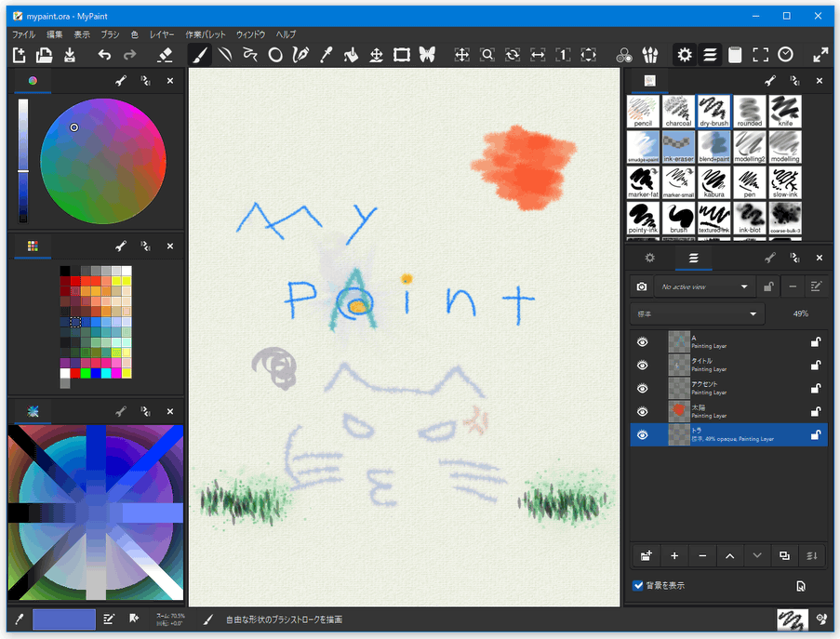This screenshot has height=639, width=840.
Task: Select the Zoom View magnifier tool
Action: point(487,55)
